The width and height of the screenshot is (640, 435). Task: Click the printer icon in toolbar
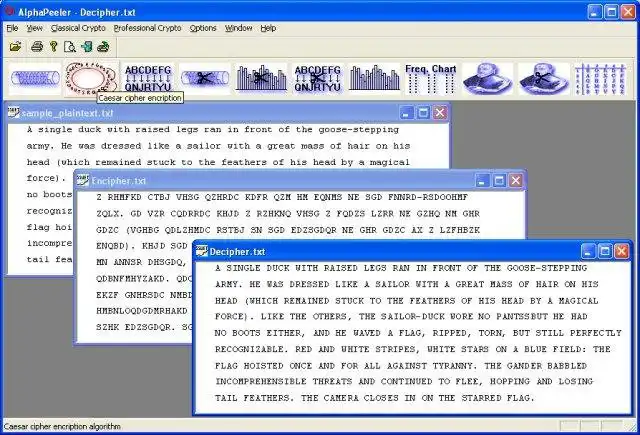point(37,47)
